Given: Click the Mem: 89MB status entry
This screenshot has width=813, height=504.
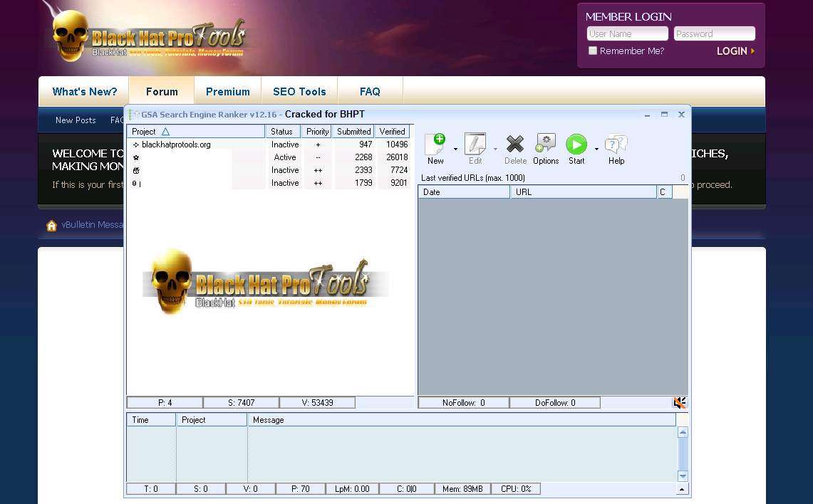Looking at the screenshot, I should pos(462,489).
